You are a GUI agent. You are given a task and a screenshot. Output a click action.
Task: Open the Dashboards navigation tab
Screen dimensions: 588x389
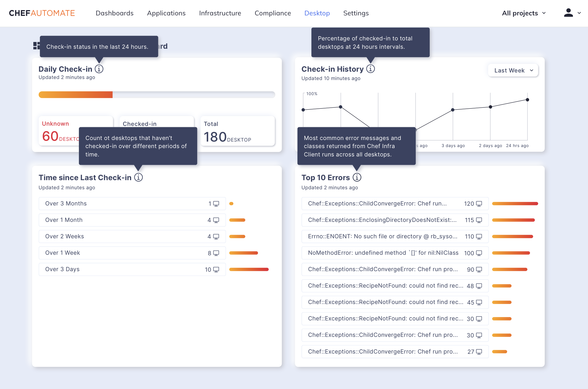coord(115,13)
